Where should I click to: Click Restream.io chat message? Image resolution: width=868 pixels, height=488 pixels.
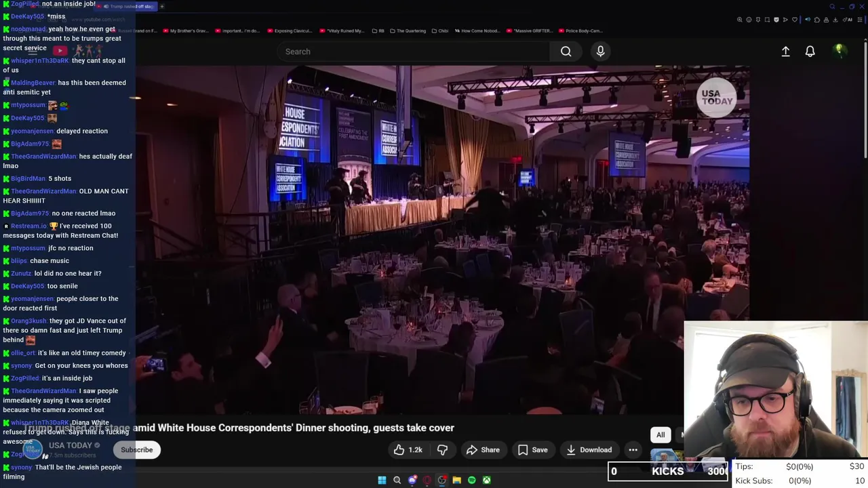pyautogui.click(x=60, y=230)
